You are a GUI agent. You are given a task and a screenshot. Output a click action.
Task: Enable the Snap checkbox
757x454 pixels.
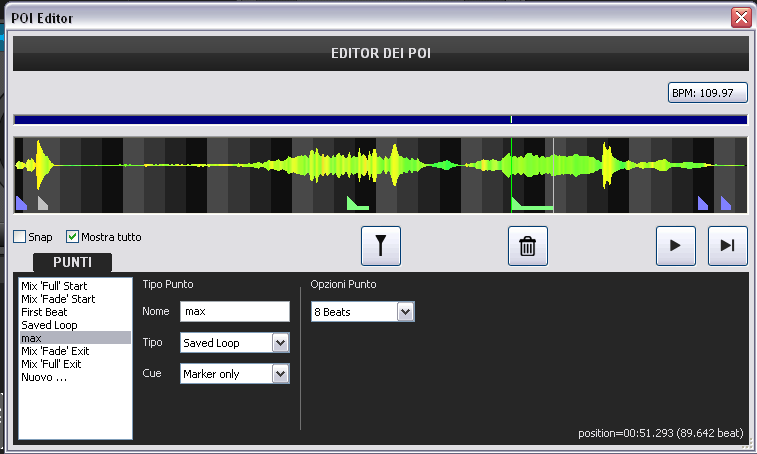[x=20, y=237]
